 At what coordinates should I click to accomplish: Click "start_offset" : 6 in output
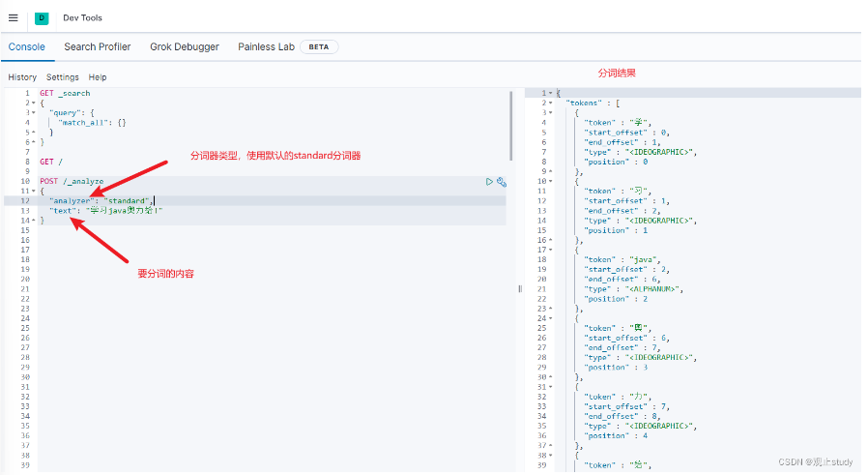coord(626,338)
